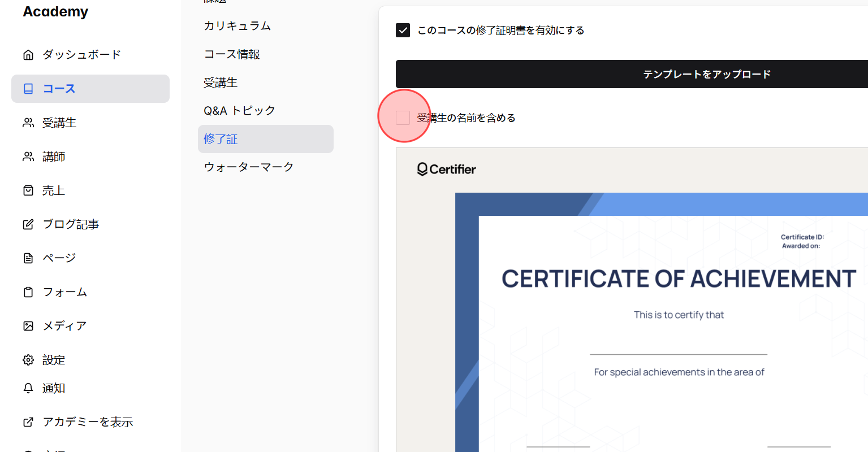Screen dimensions: 868x452
Task: Click the certificate template preview
Action: pyautogui.click(x=650, y=294)
